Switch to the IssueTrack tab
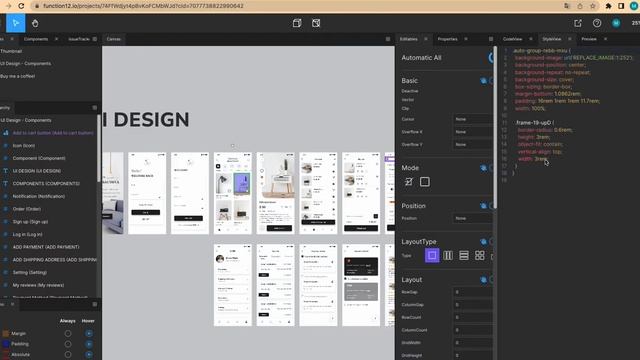The width and height of the screenshot is (640, 360). [x=79, y=39]
